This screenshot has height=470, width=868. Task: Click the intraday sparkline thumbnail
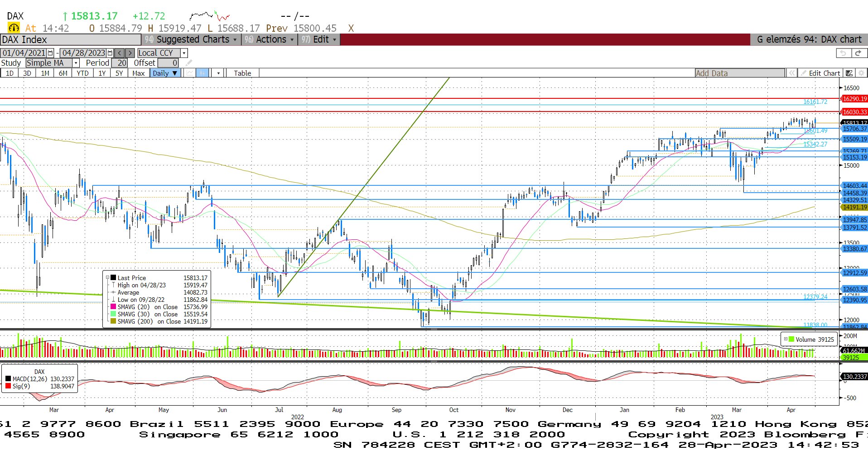coord(210,16)
